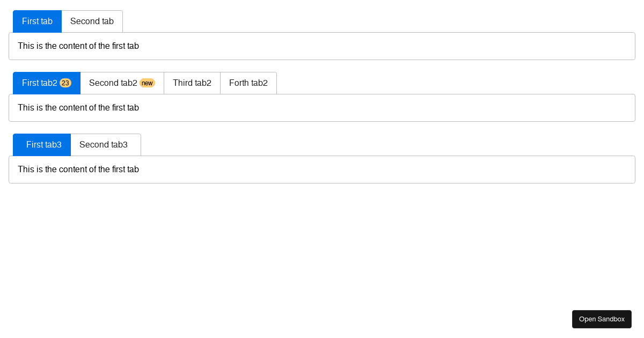Select the First tab3 tab

click(44, 144)
